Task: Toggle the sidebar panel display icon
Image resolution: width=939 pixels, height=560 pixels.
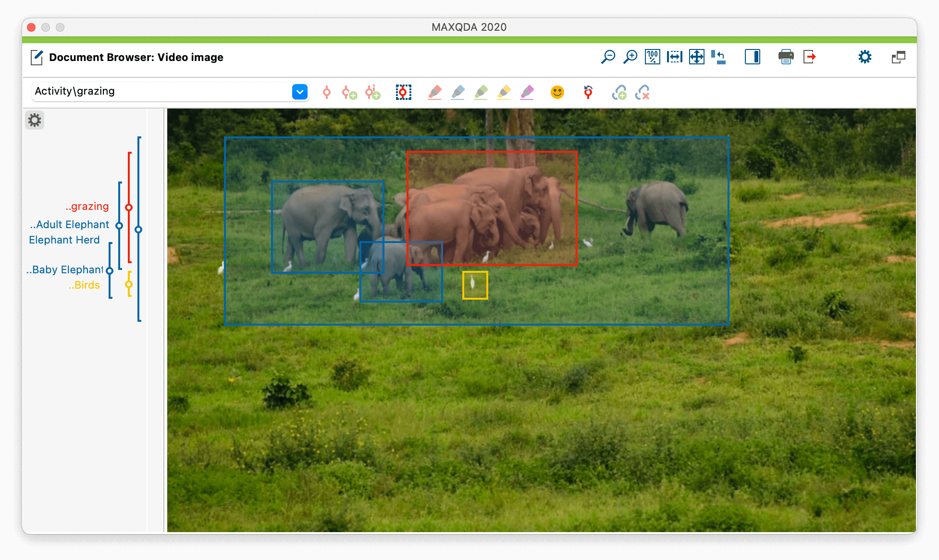Action: [x=752, y=57]
